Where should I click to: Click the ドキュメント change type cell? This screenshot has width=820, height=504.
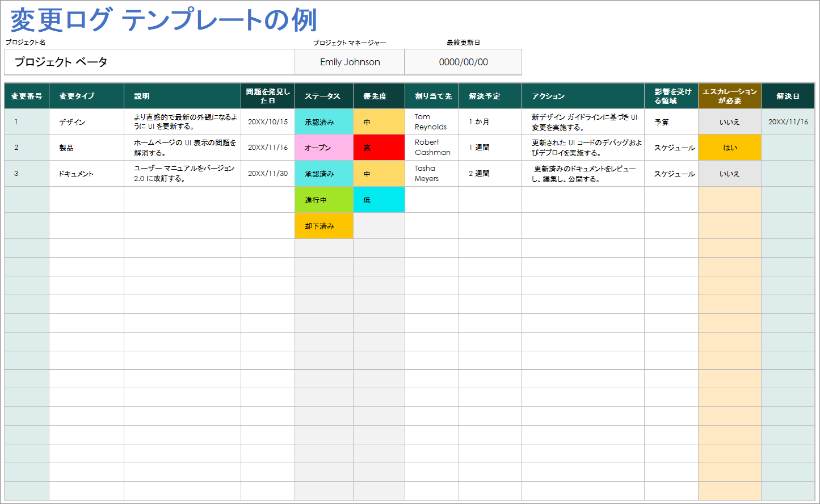(x=86, y=174)
